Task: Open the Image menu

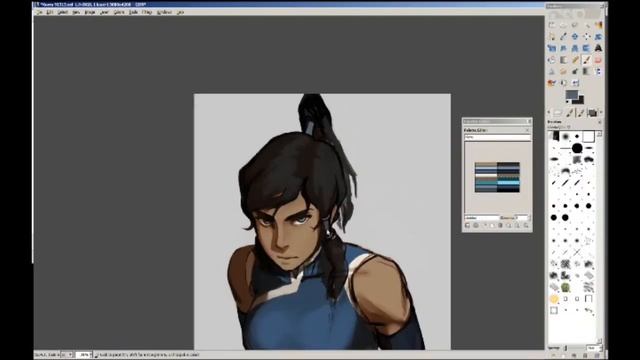Action: [x=90, y=12]
